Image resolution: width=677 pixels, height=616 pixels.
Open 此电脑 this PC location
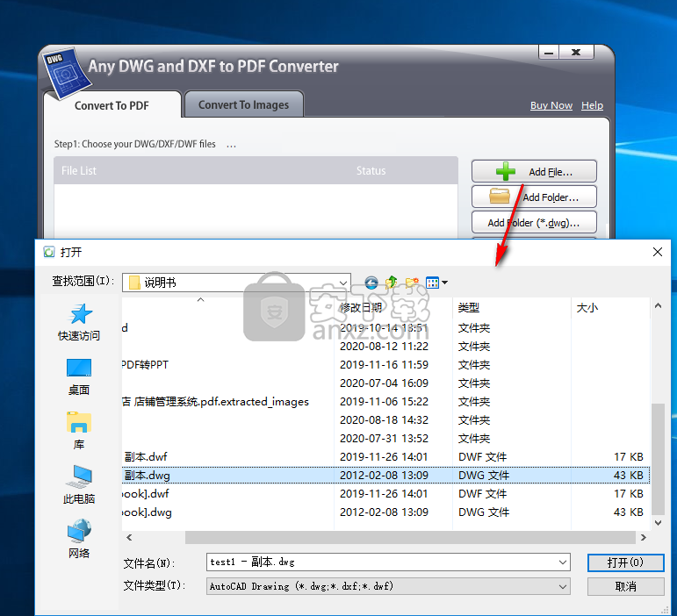click(x=79, y=485)
